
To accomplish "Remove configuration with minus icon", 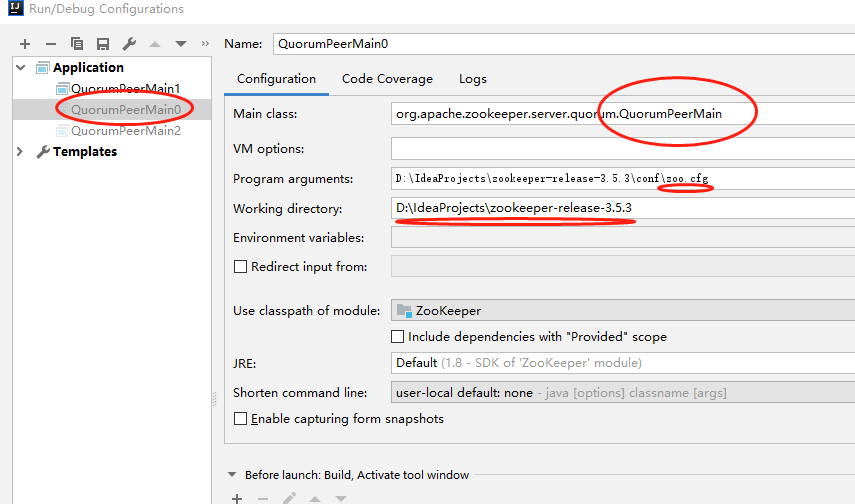I will pyautogui.click(x=51, y=44).
